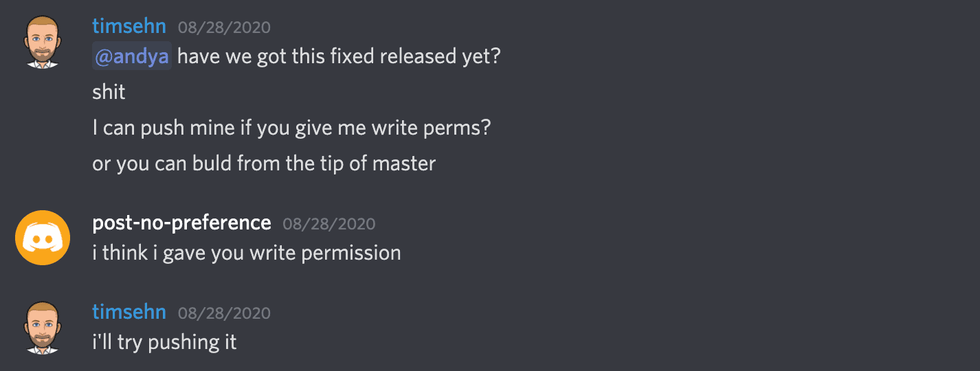Select the "i think i gave you write permission" message
Viewport: 980px width, 371px height.
[247, 253]
